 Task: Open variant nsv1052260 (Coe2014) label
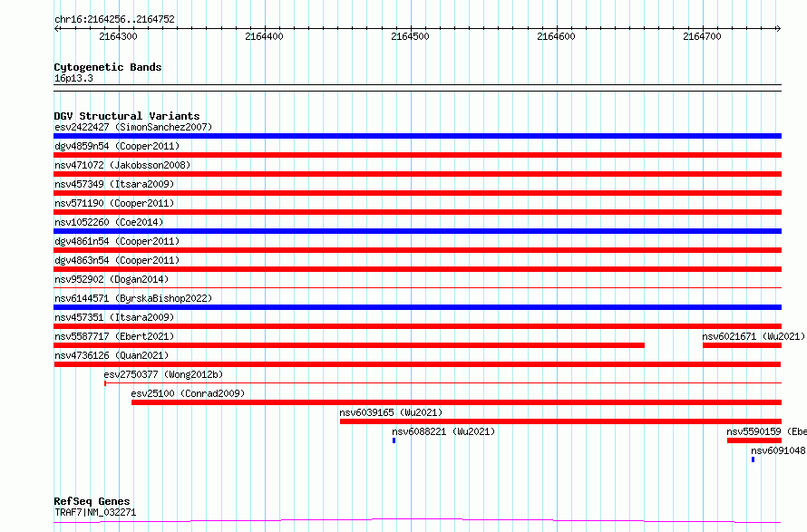coord(109,222)
